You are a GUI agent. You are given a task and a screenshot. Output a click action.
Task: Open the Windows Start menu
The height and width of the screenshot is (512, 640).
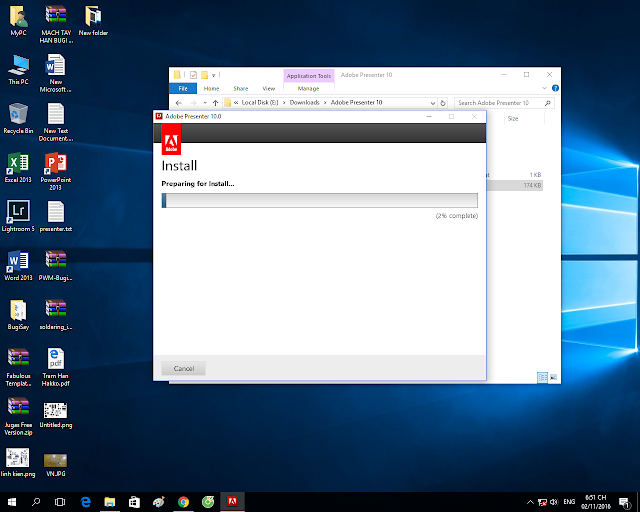[x=12, y=502]
